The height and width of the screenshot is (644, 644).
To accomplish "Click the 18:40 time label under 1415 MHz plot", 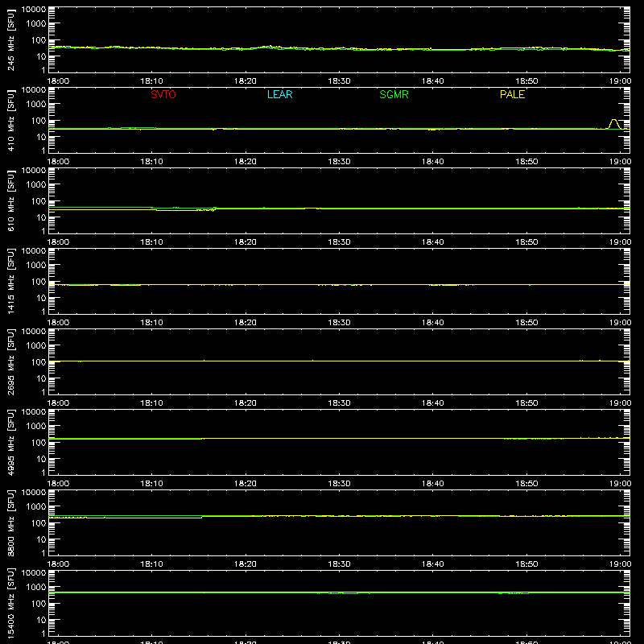I will click(432, 323).
